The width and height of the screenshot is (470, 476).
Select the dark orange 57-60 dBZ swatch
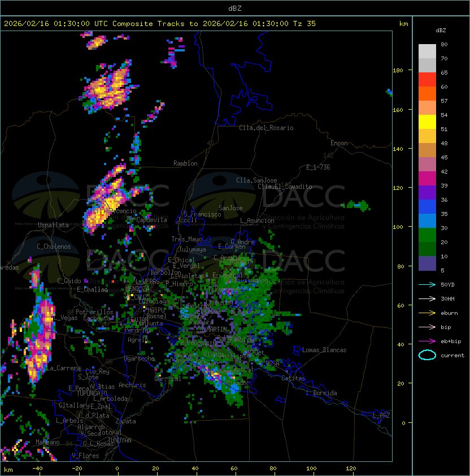(427, 94)
